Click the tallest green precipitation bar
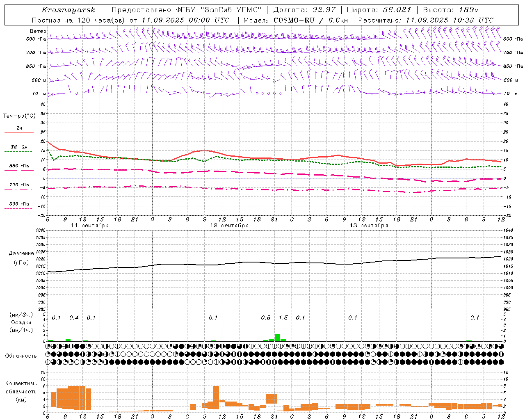The image size is (525, 420). pyautogui.click(x=277, y=338)
